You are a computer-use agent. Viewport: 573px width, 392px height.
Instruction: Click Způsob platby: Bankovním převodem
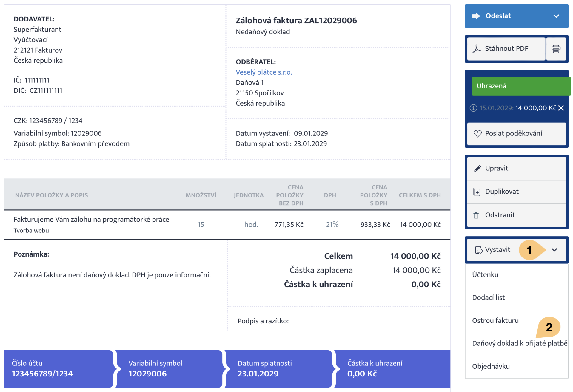(x=72, y=144)
